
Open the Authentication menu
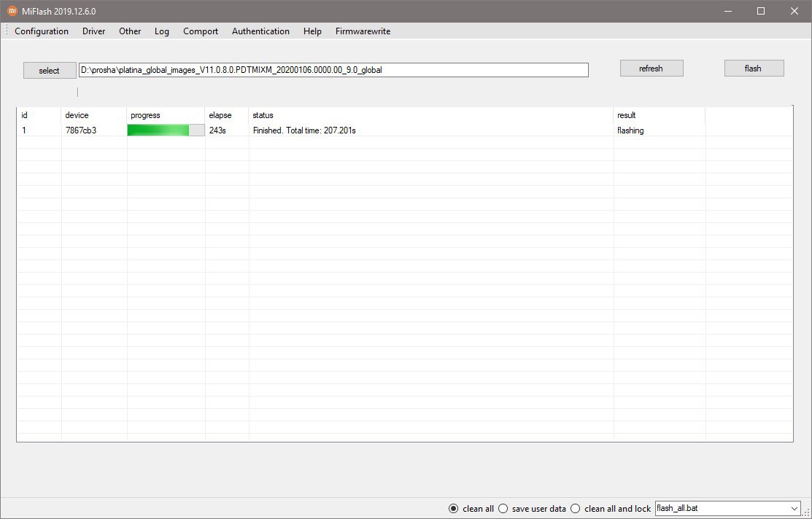[x=260, y=31]
